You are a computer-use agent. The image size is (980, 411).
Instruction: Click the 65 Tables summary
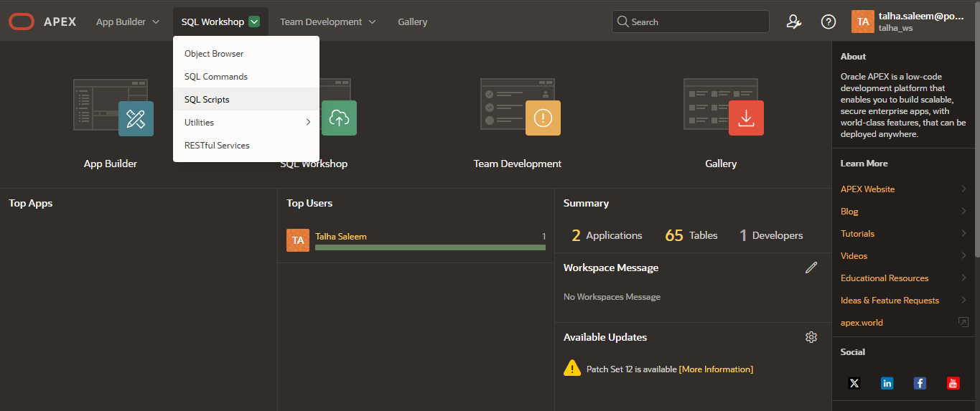point(691,235)
